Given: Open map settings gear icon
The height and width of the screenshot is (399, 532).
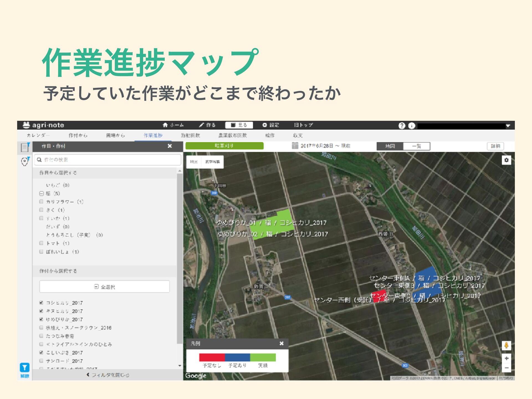Looking at the screenshot, I should click(506, 160).
